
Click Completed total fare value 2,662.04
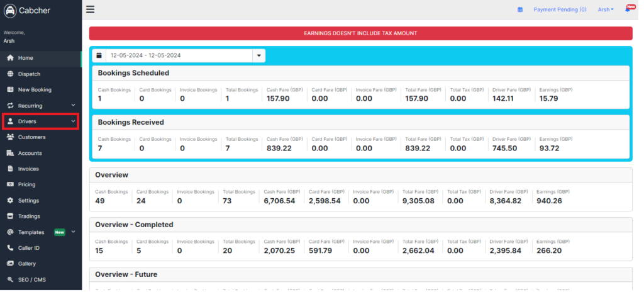tap(418, 250)
